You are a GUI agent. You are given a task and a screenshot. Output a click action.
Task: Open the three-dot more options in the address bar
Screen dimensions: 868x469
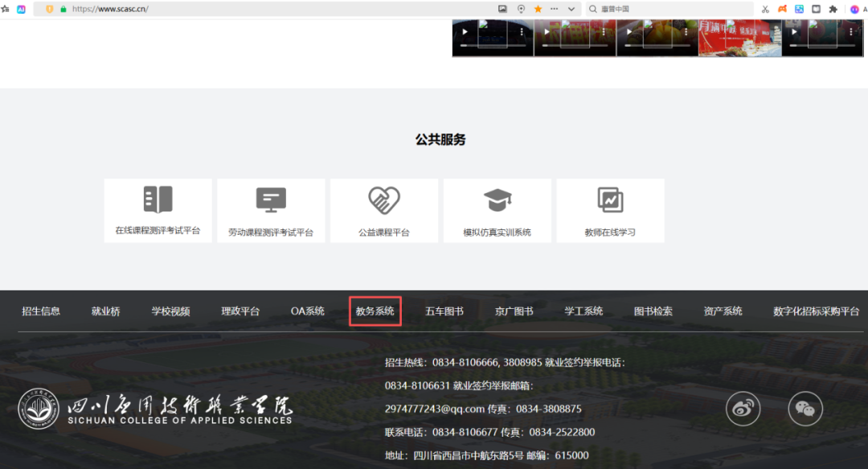(x=554, y=9)
